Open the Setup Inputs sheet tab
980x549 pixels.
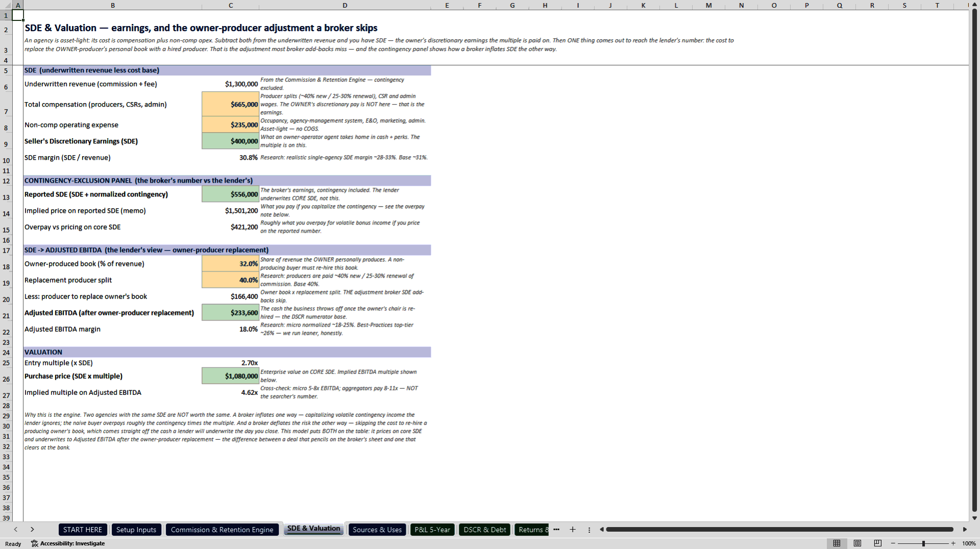coord(136,530)
